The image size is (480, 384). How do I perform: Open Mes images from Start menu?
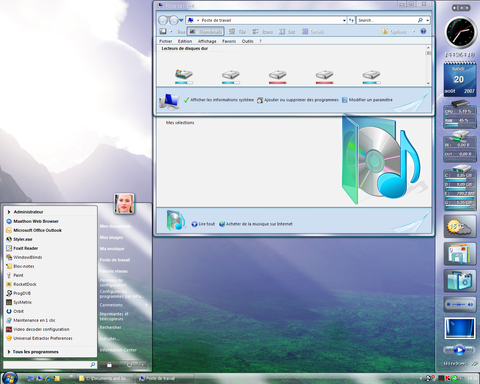pyautogui.click(x=111, y=238)
